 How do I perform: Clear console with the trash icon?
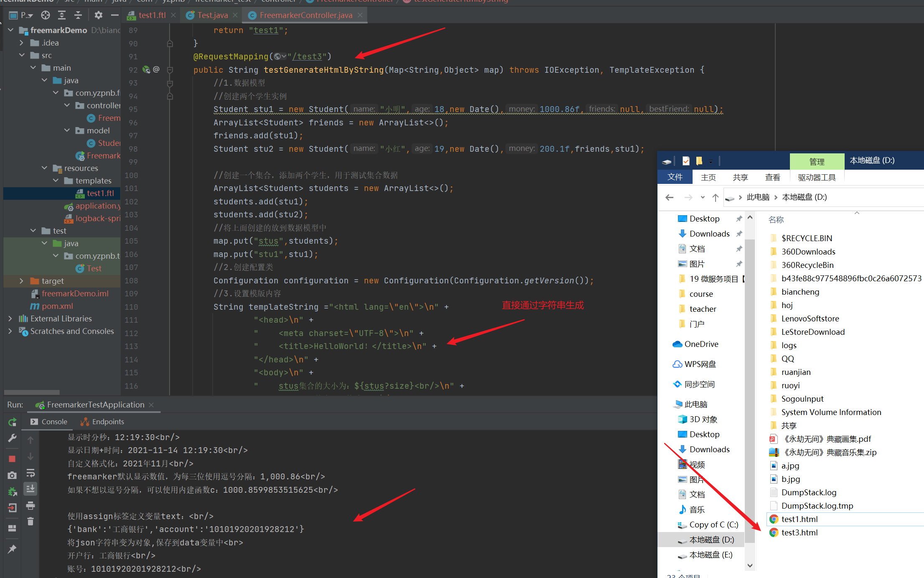[30, 521]
